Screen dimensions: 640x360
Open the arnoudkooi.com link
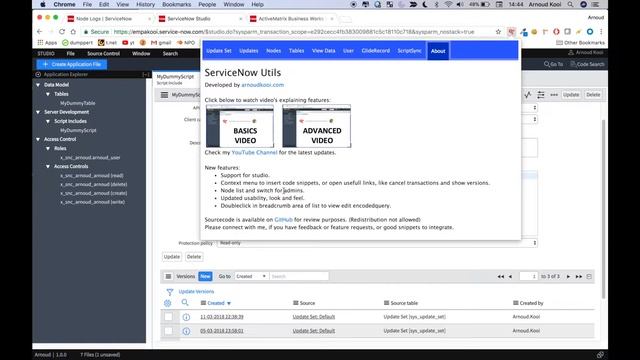pos(262,85)
